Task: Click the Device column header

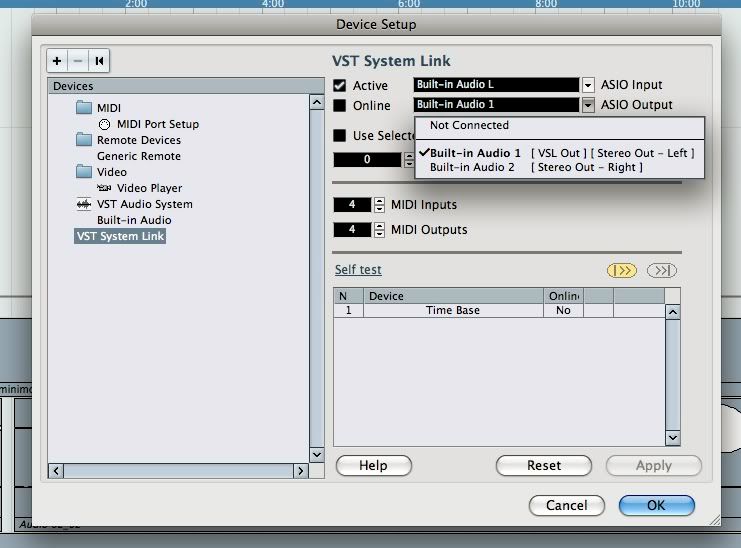Action: (453, 296)
